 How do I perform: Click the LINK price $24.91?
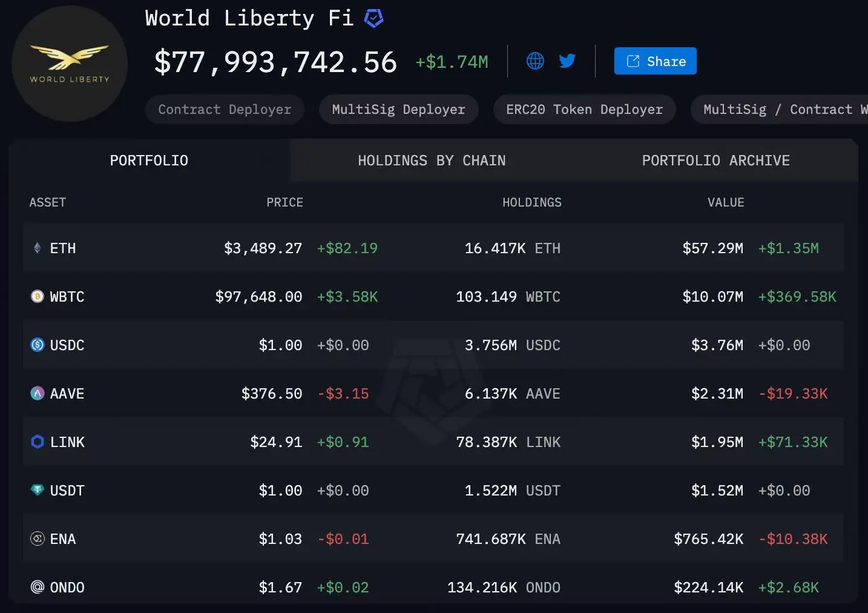point(276,442)
